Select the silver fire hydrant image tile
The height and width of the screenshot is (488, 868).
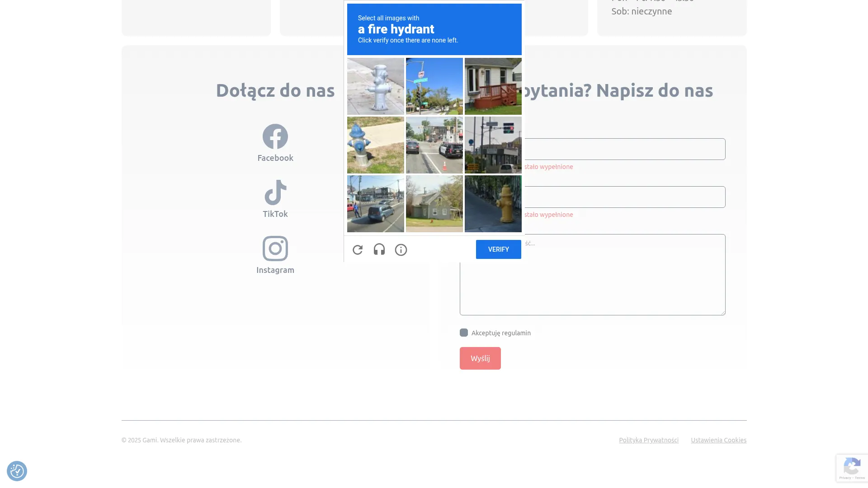coord(375,86)
